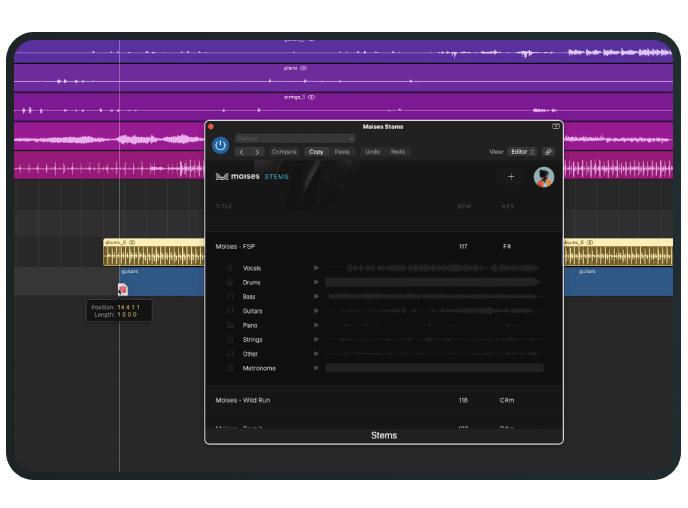Go to next preset arrow
Image resolution: width=688 pixels, height=508 pixels.
click(x=257, y=152)
